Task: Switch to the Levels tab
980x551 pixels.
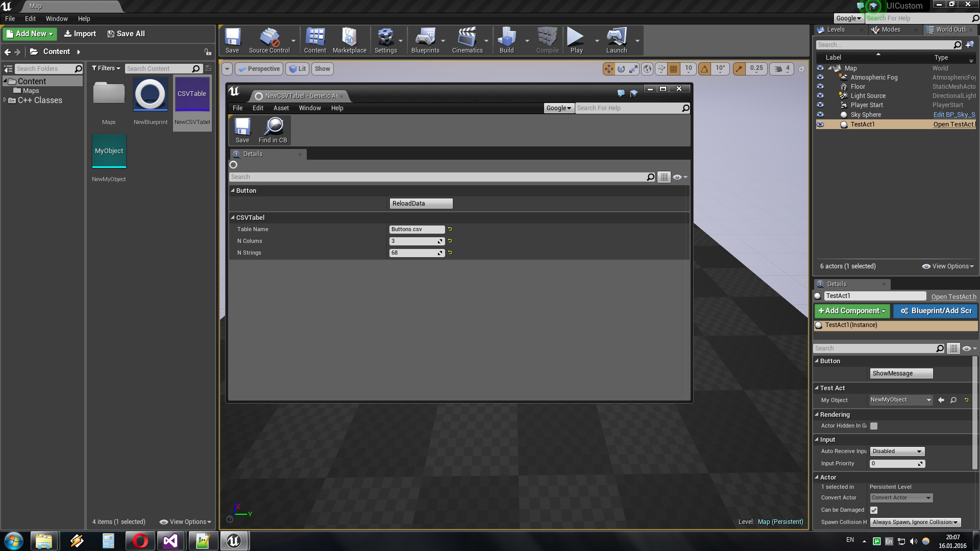Action: coord(836,30)
